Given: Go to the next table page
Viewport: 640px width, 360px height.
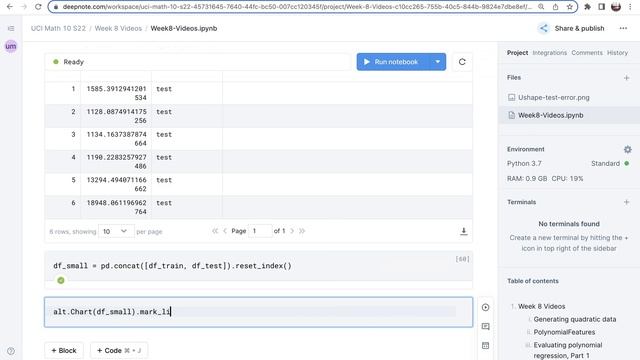Looking at the screenshot, I should 292,231.
